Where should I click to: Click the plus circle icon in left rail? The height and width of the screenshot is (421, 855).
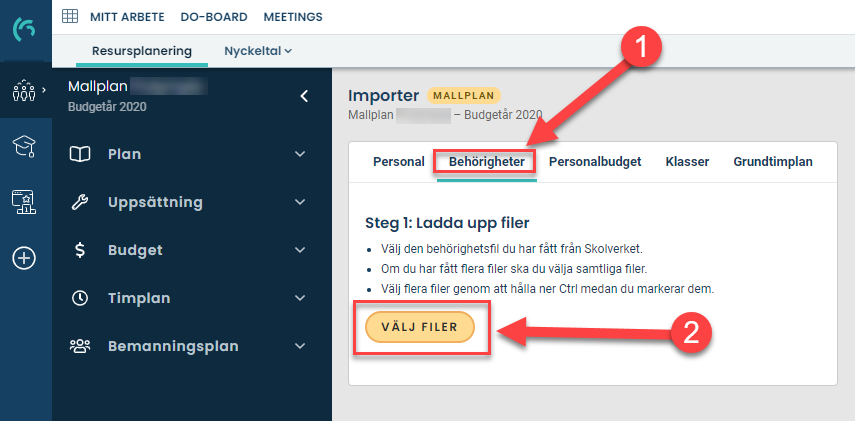pyautogui.click(x=24, y=258)
